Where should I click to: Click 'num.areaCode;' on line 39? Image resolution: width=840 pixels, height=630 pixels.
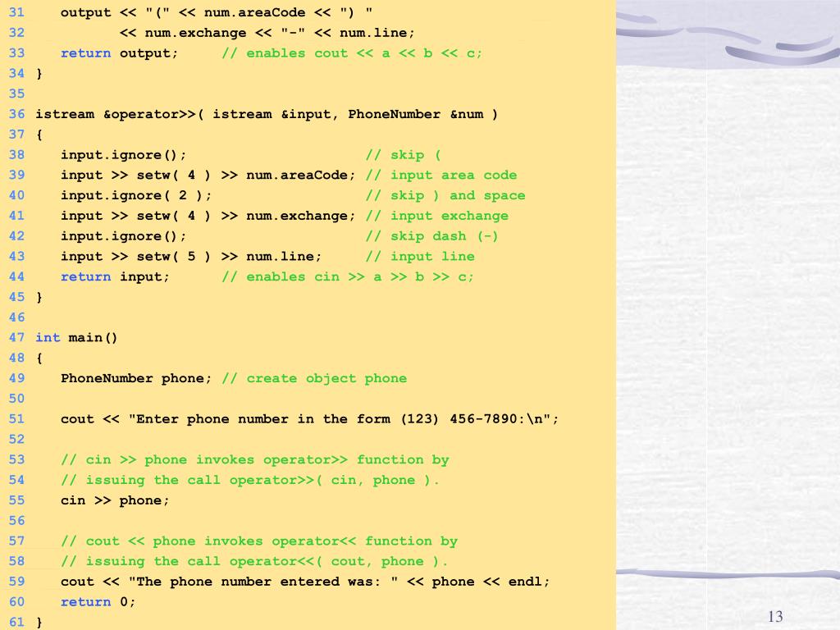click(x=300, y=176)
